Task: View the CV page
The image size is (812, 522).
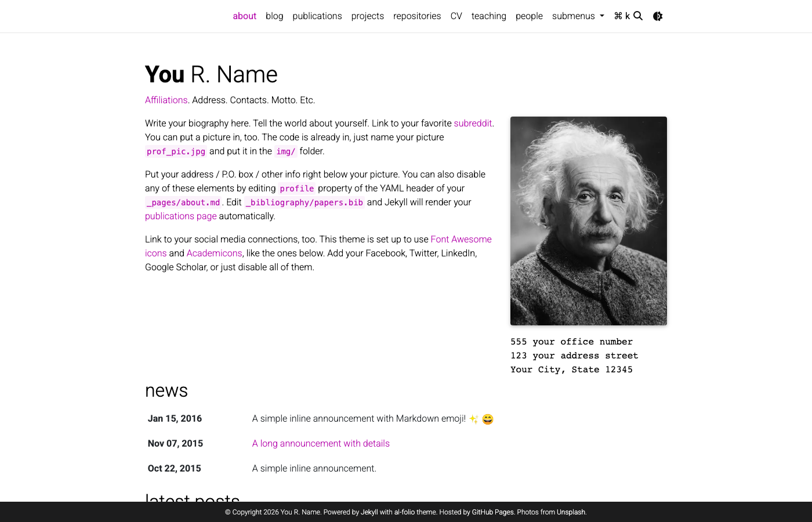Action: (x=456, y=16)
